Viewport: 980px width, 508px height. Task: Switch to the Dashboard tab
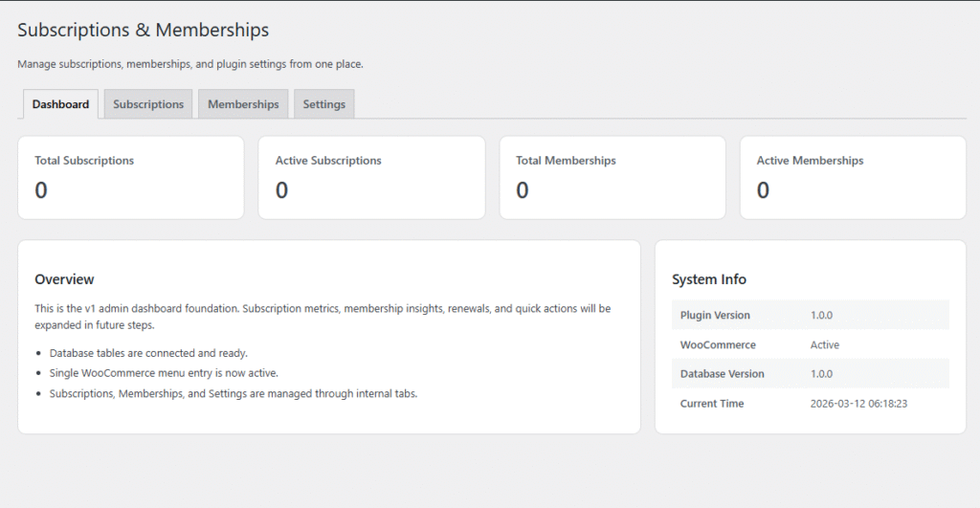[60, 104]
